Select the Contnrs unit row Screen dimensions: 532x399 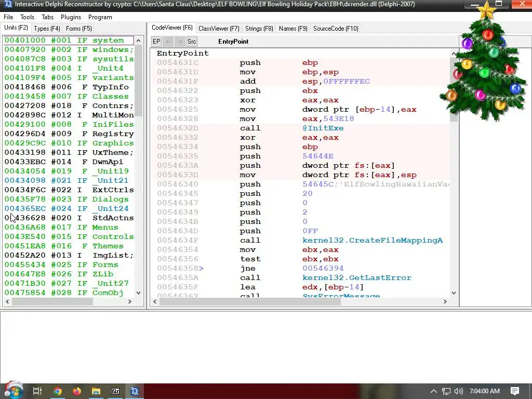point(69,106)
